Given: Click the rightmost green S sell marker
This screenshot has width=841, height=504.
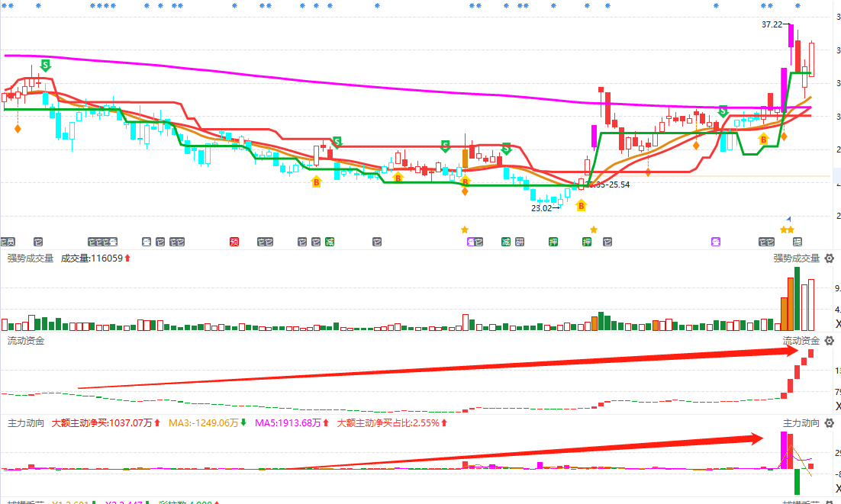Looking at the screenshot, I should [723, 111].
